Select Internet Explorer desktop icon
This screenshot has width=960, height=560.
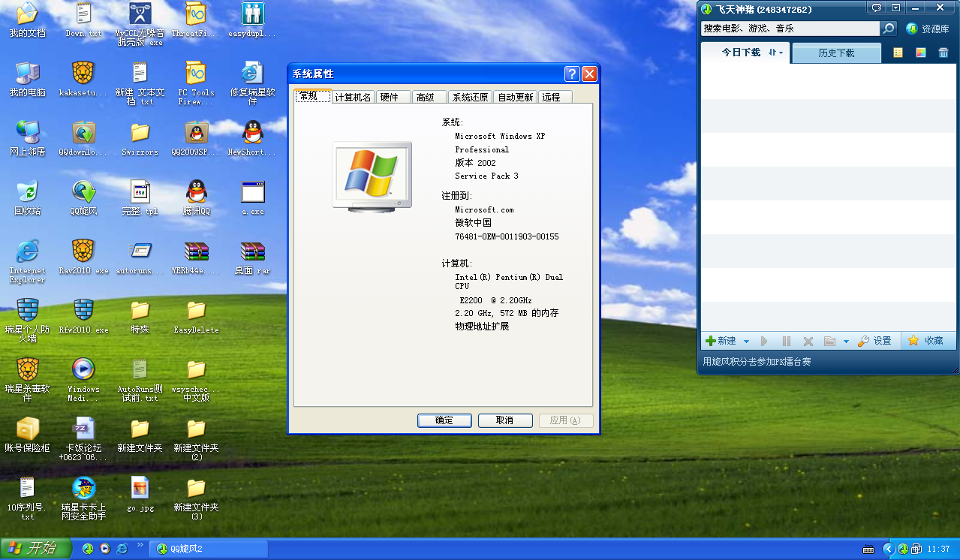pos(27,261)
